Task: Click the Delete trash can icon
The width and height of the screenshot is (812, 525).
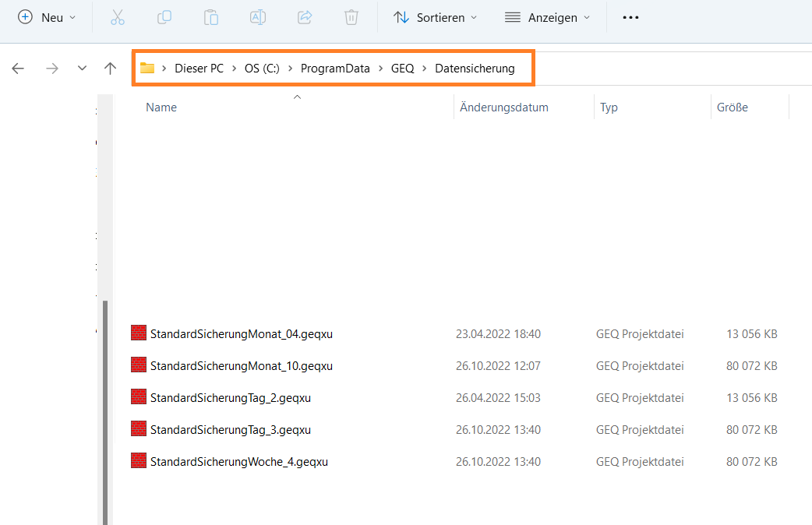Action: tap(351, 17)
